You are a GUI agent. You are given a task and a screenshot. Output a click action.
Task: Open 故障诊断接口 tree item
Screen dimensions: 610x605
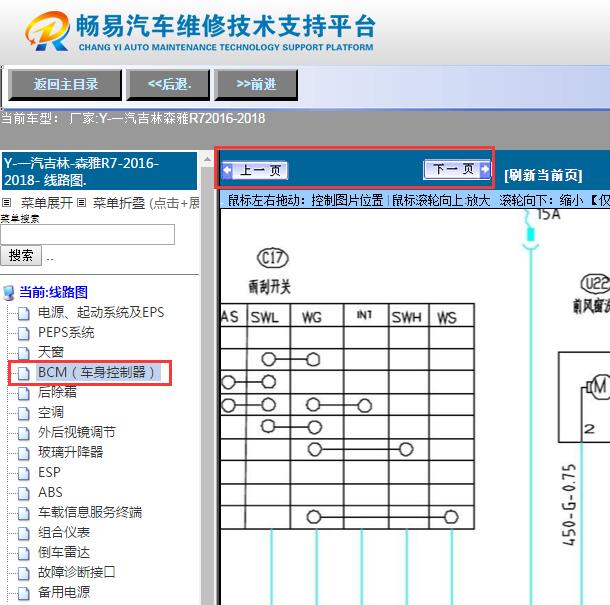(x=77, y=572)
